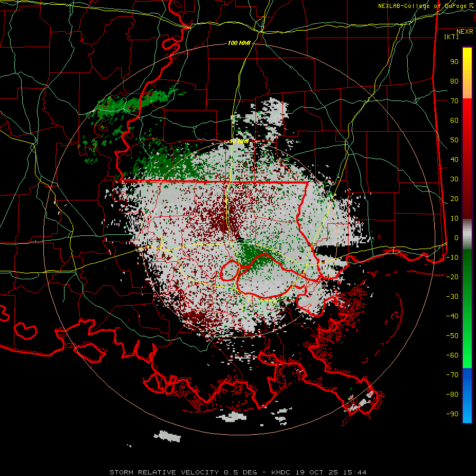The width and height of the screenshot is (476, 476).
Task: Click the NEXR label above the color scale
Action: tap(464, 32)
